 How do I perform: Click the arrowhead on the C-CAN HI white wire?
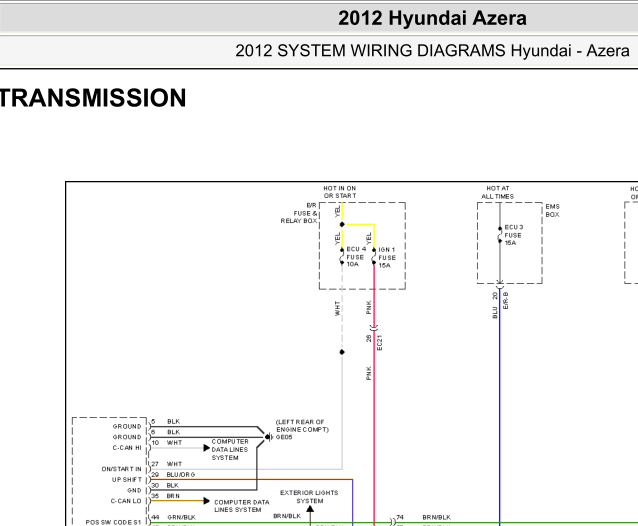(x=207, y=448)
